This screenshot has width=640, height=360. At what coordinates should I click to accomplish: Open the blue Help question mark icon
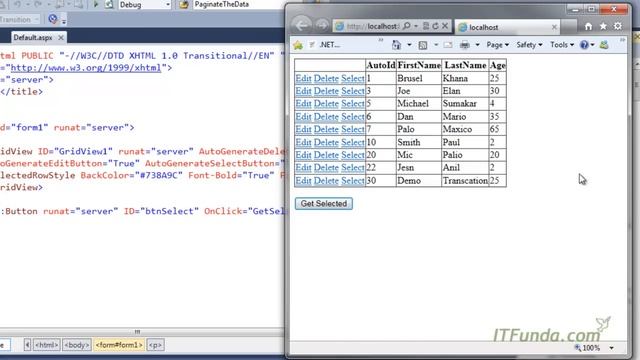coord(584,45)
